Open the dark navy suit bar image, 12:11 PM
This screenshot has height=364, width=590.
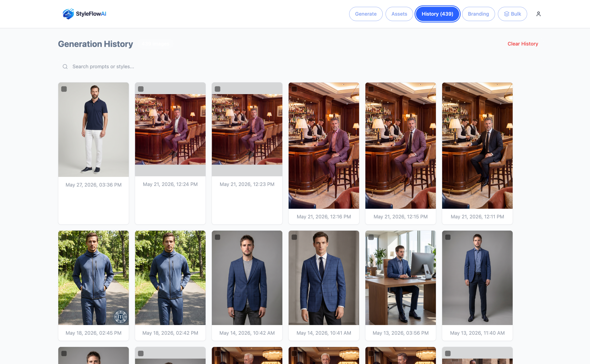(477, 146)
